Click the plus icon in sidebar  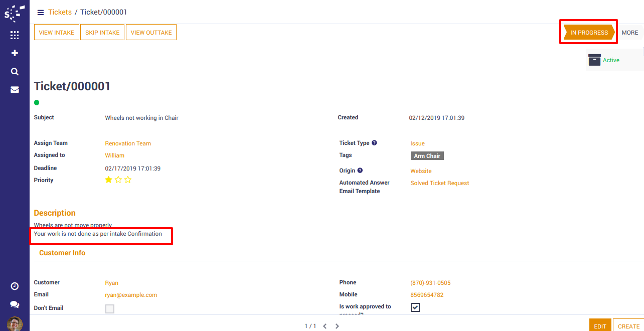(x=15, y=53)
